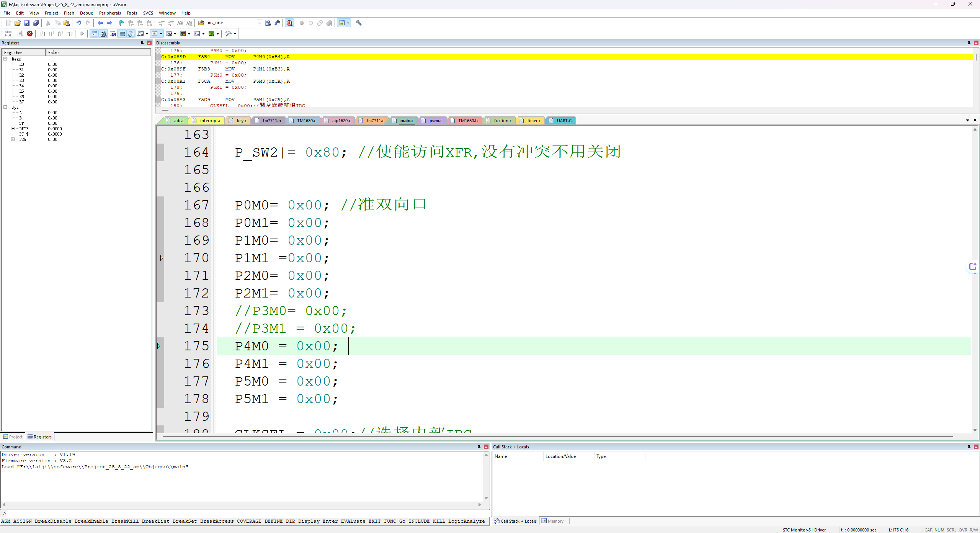Close the Command panel
The width and height of the screenshot is (980, 533).
(486, 447)
